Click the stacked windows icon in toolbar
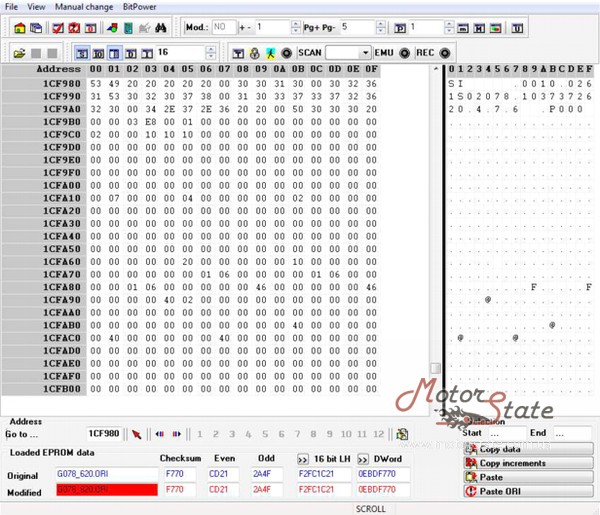This screenshot has width=600, height=515. [36, 28]
